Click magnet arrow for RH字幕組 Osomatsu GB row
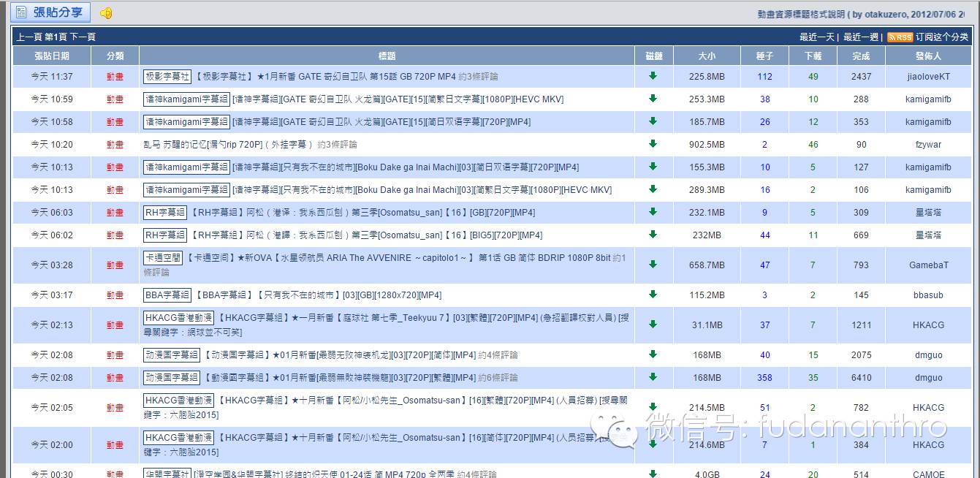 [x=653, y=211]
